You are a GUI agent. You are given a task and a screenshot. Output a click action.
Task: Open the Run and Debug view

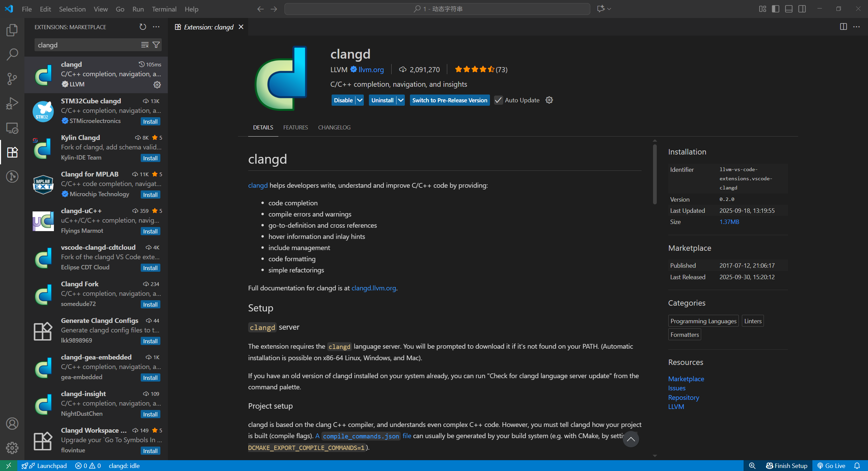12,103
